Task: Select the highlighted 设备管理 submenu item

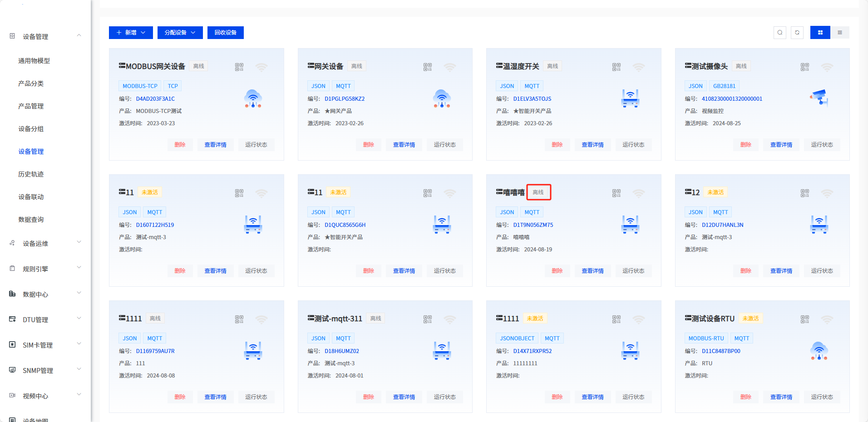Action: coord(31,152)
